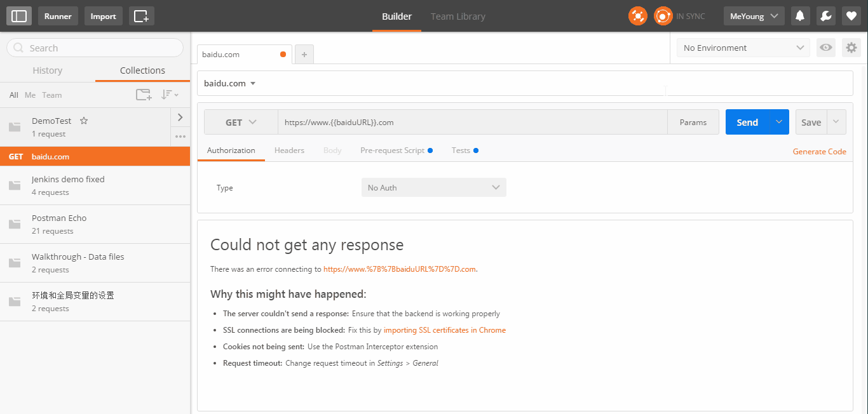The image size is (868, 414).
Task: Open GET method dropdown
Action: pos(241,122)
